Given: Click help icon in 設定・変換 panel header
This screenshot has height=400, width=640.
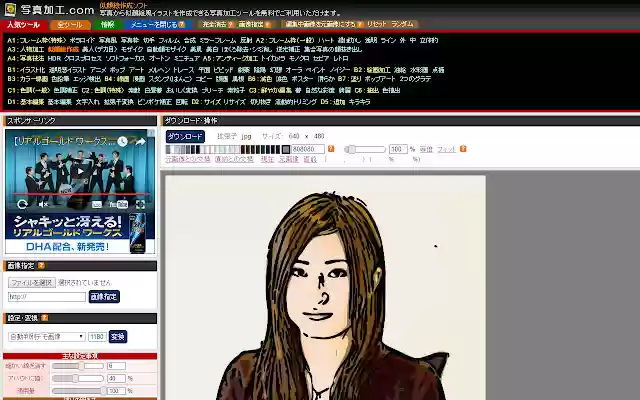Looking at the screenshot, I should (44, 318).
